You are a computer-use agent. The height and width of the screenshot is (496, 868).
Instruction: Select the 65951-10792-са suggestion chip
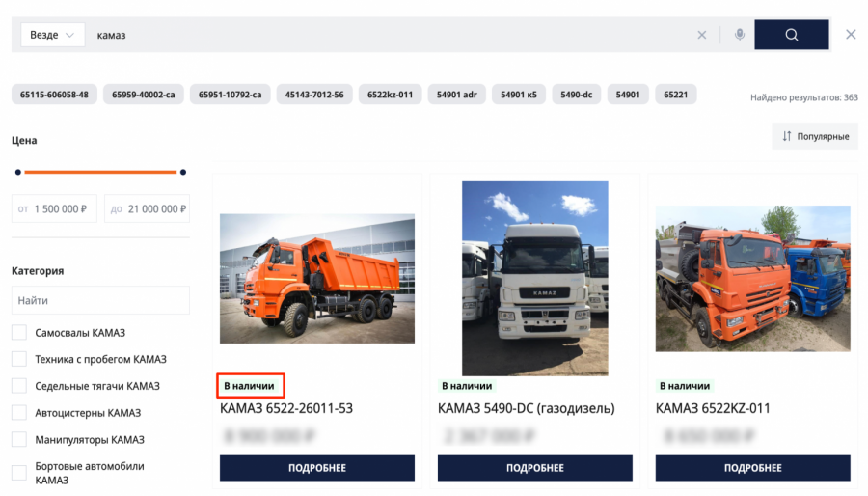230,95
